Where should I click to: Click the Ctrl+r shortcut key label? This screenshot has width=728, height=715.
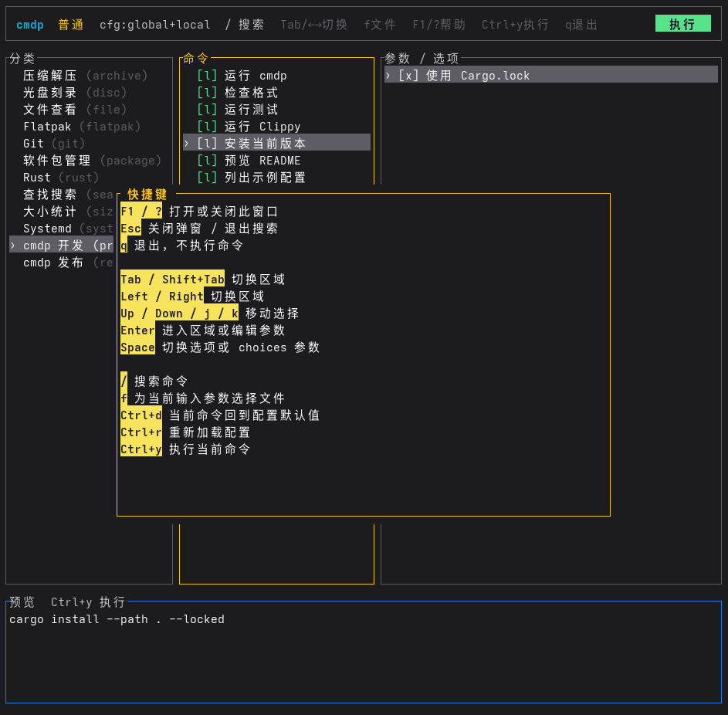pos(141,432)
